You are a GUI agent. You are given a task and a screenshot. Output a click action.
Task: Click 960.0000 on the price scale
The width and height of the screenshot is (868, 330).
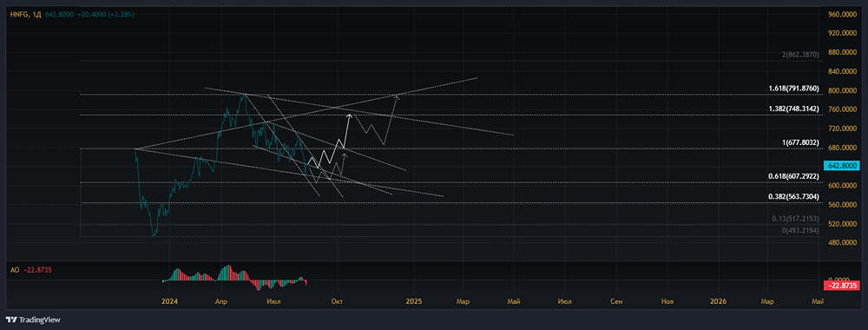pyautogui.click(x=843, y=15)
